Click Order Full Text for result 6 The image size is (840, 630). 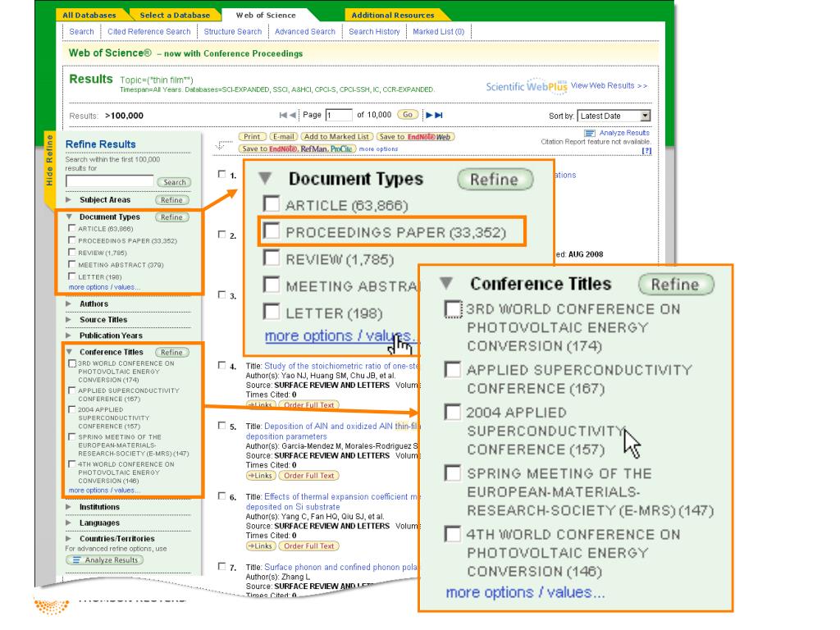[309, 546]
